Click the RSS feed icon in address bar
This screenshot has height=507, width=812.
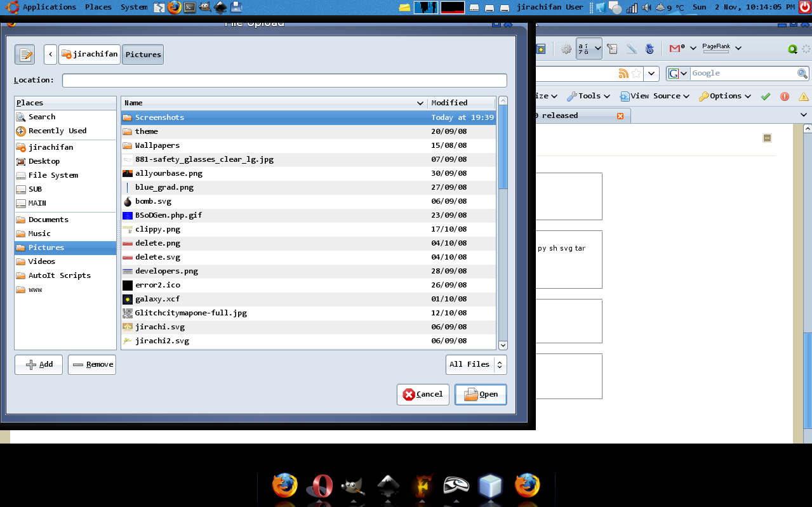pyautogui.click(x=623, y=74)
